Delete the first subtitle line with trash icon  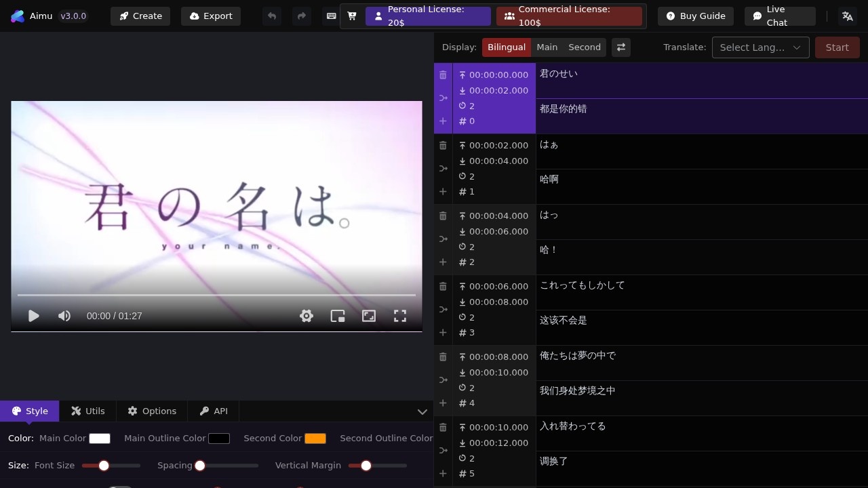[443, 75]
